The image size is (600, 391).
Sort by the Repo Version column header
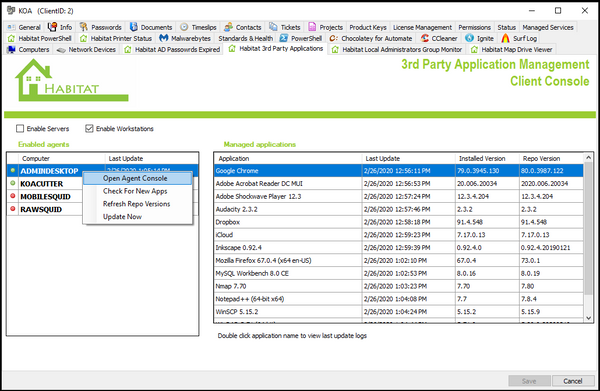(x=551, y=158)
